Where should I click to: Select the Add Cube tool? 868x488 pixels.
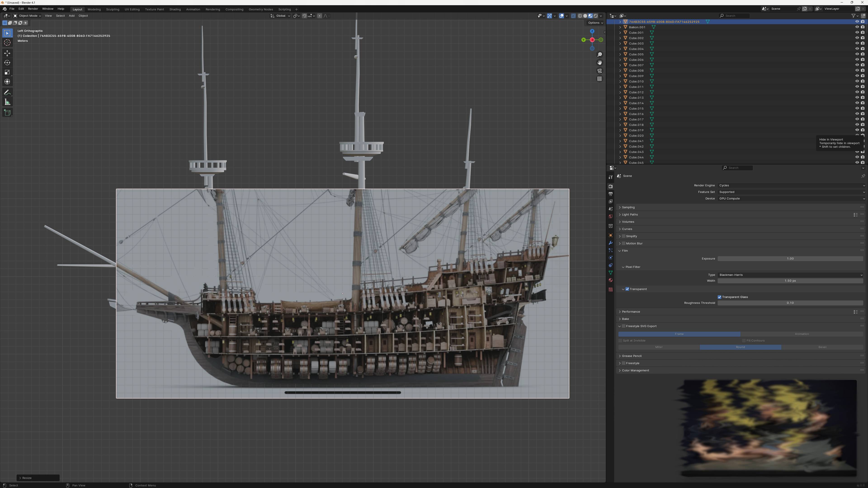point(7,113)
